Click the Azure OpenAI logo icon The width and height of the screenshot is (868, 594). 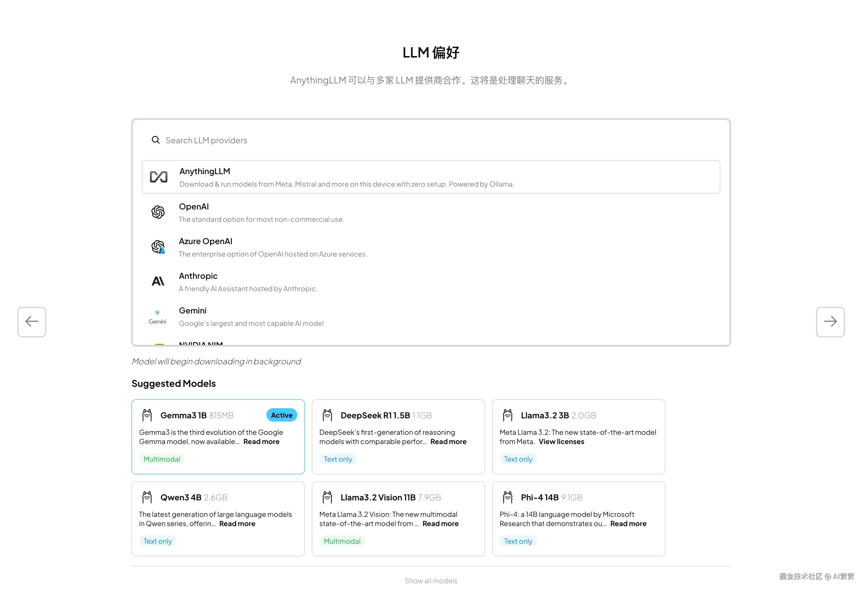click(x=158, y=247)
